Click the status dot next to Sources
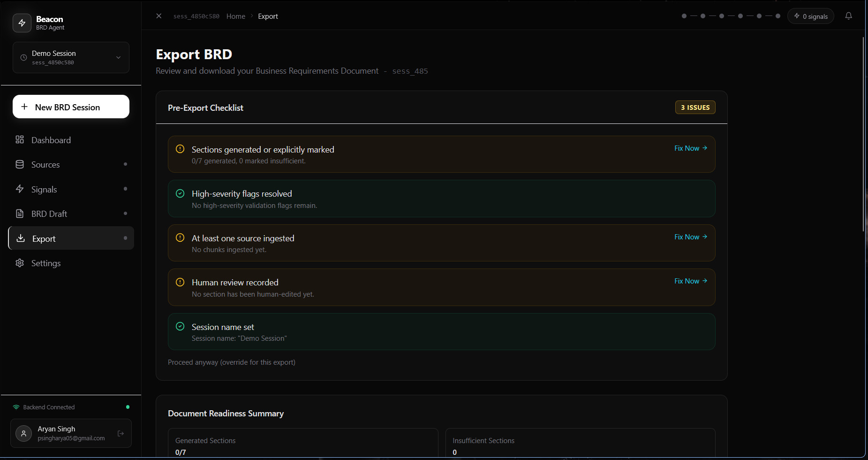868x460 pixels. (125, 164)
